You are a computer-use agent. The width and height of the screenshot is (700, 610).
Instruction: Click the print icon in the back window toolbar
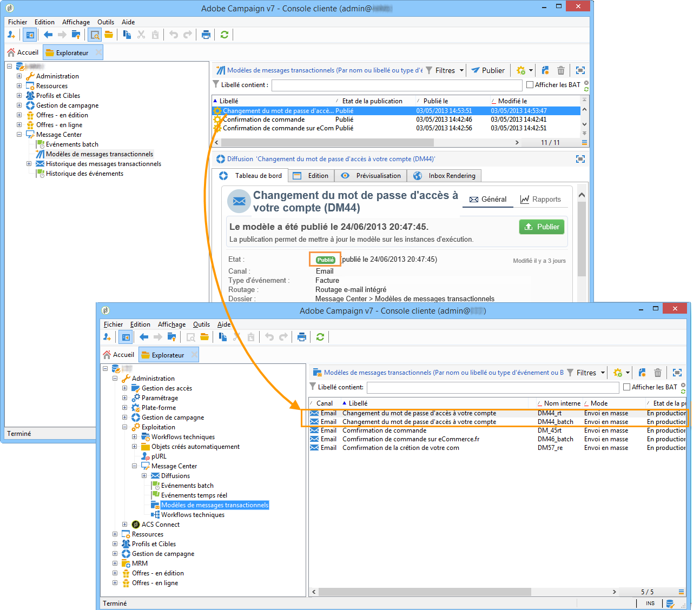point(206,35)
